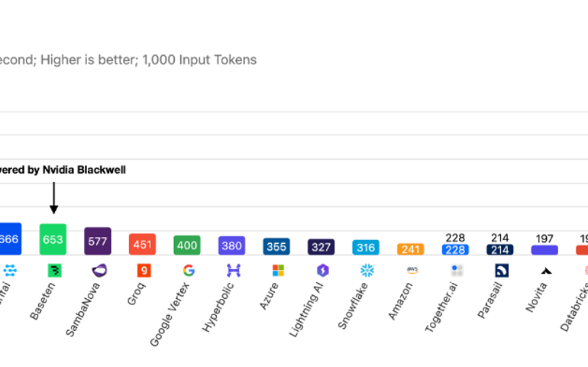Click the Amazon AWS logo icon
Image resolution: width=588 pixels, height=367 pixels.
coord(412,270)
